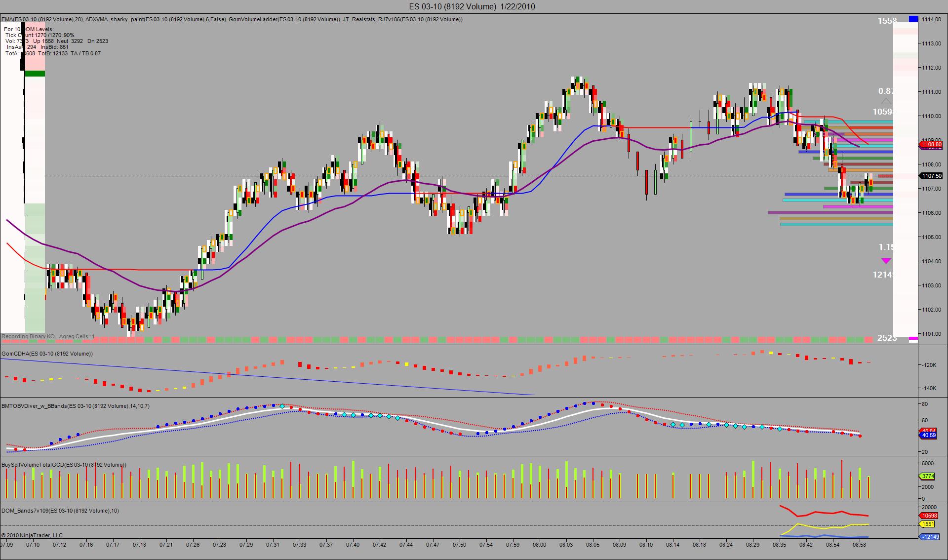This screenshot has width=948, height=560.
Task: Click the 20000 label on DOM bands axis
Action: (929, 507)
